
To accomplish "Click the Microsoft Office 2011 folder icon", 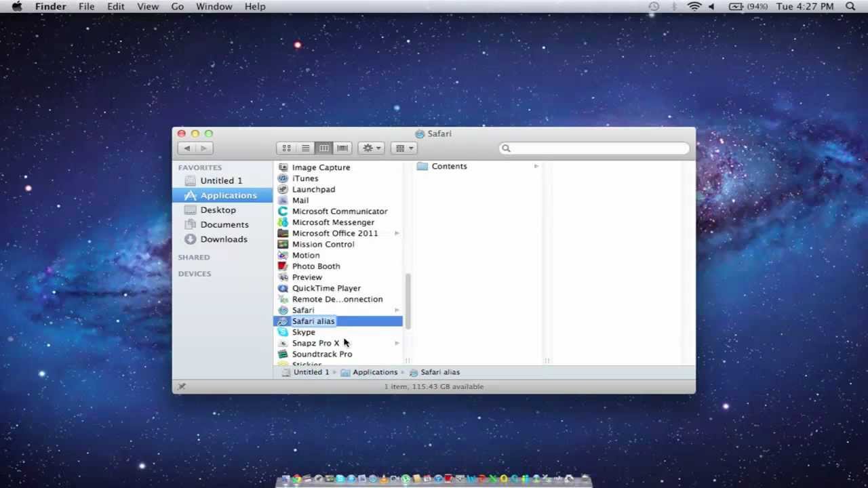I will [x=283, y=233].
